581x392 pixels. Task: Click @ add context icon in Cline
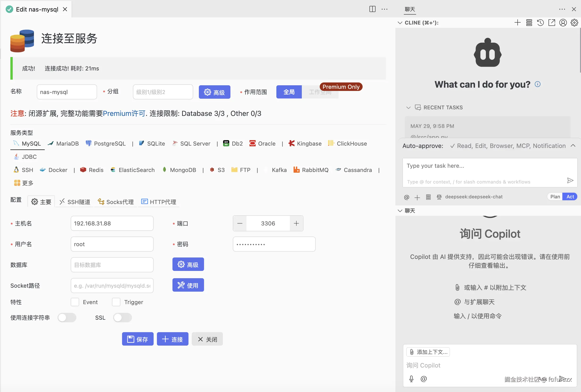(x=406, y=197)
